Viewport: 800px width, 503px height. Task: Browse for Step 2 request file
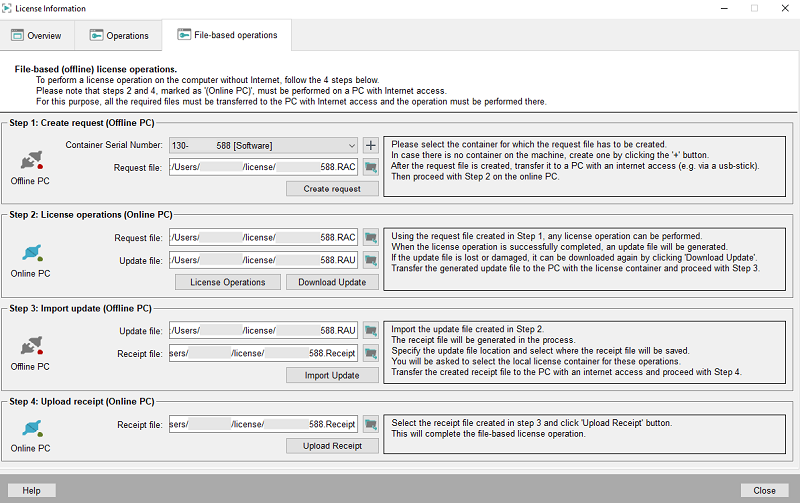click(371, 237)
